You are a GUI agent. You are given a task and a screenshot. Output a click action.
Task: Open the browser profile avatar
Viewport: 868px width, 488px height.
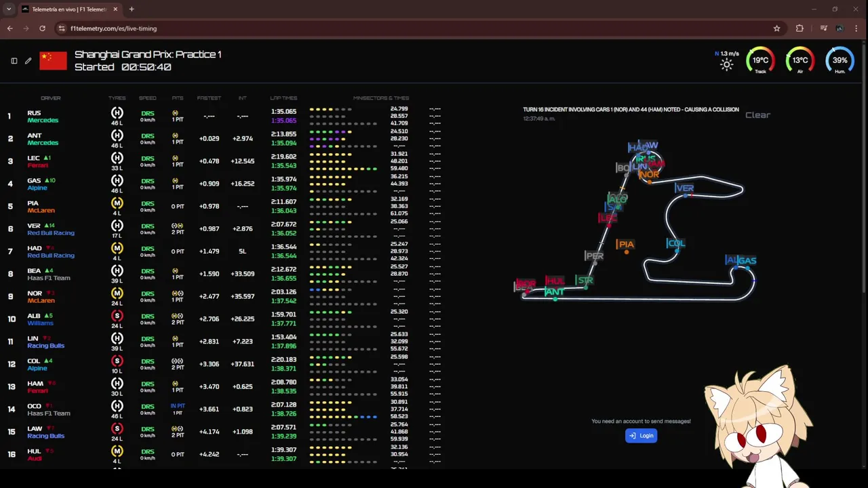(840, 28)
